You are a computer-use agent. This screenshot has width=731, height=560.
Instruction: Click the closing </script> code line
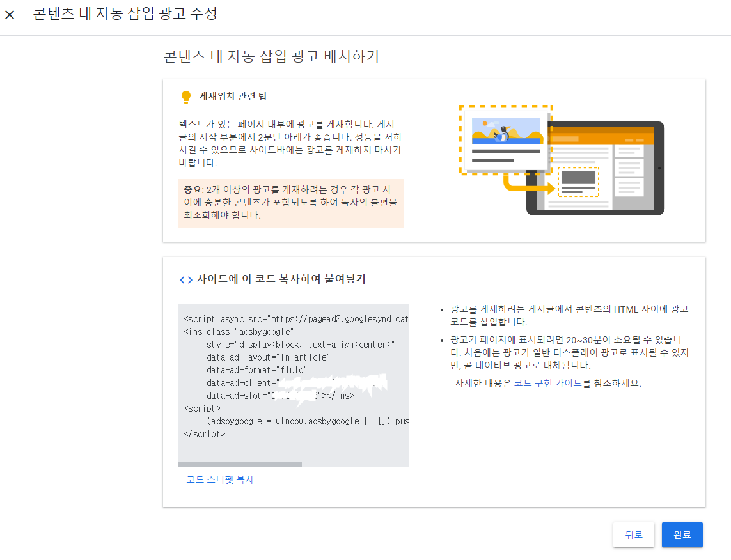click(x=205, y=433)
